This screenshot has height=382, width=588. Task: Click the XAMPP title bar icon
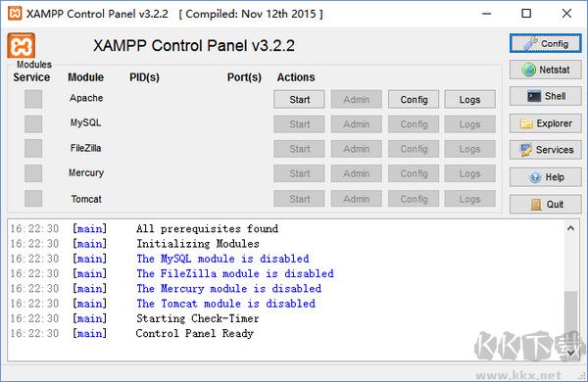click(x=15, y=14)
